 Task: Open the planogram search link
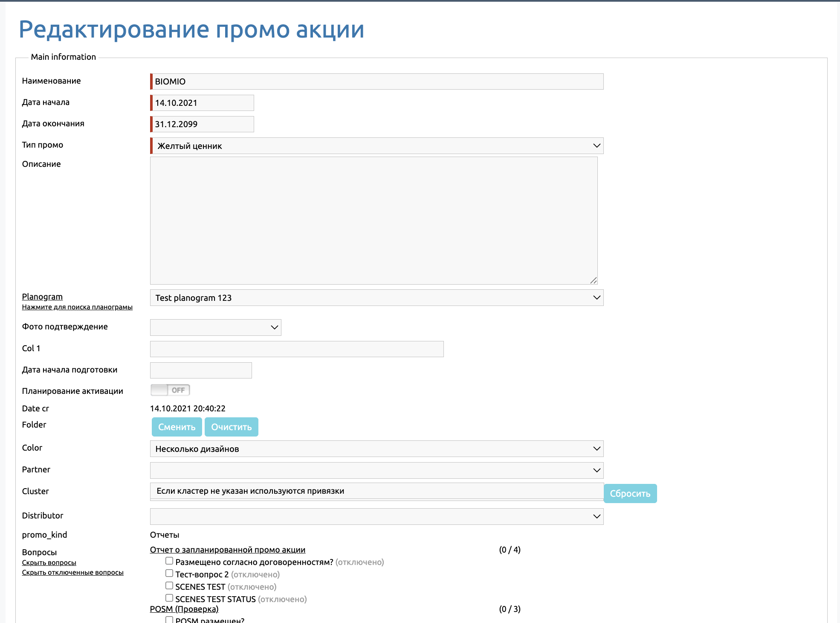point(77,307)
